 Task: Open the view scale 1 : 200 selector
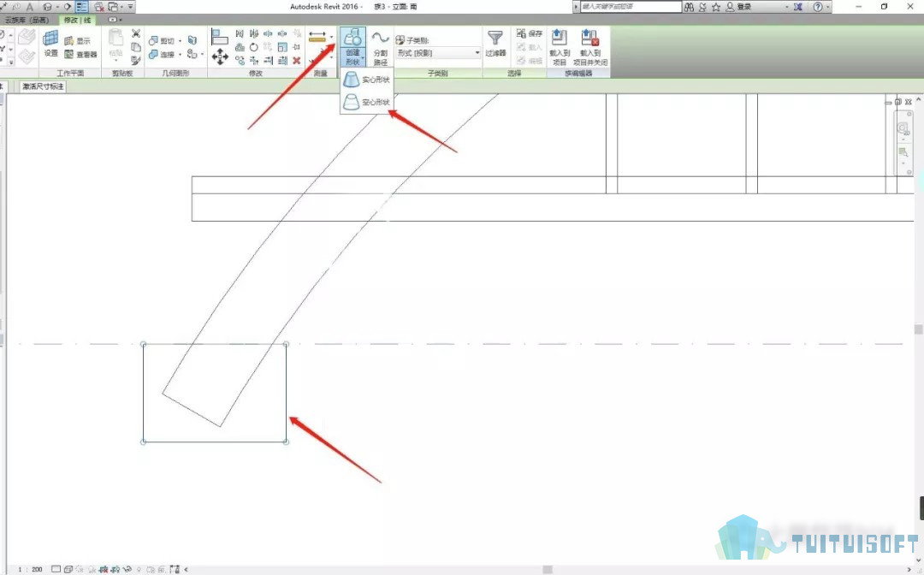(31, 570)
